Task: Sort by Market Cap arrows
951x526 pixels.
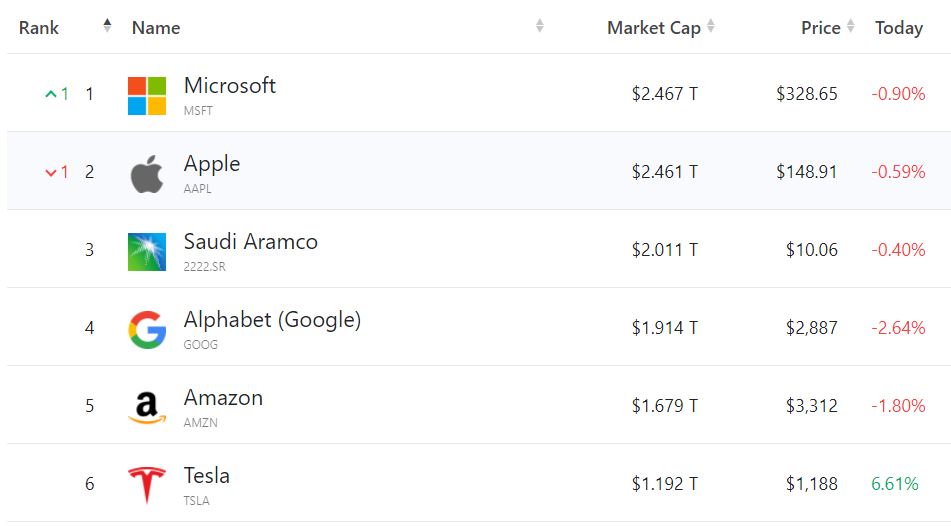Action: 711,27
